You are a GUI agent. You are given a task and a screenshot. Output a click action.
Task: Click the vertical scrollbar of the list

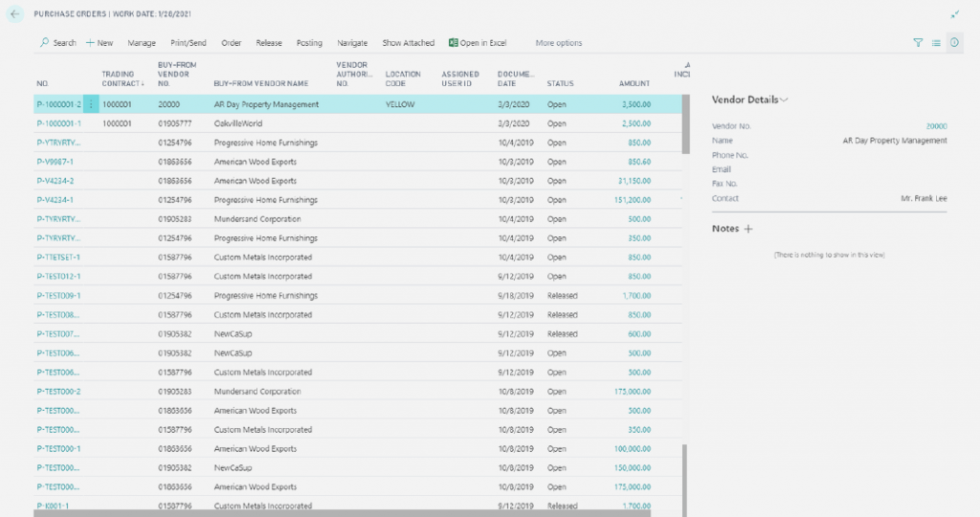tap(685, 124)
